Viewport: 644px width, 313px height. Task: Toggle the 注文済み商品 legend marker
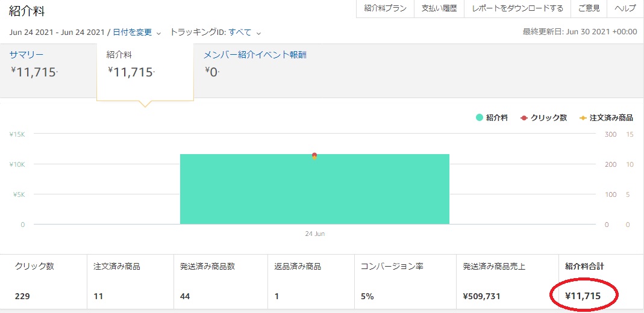(583, 118)
